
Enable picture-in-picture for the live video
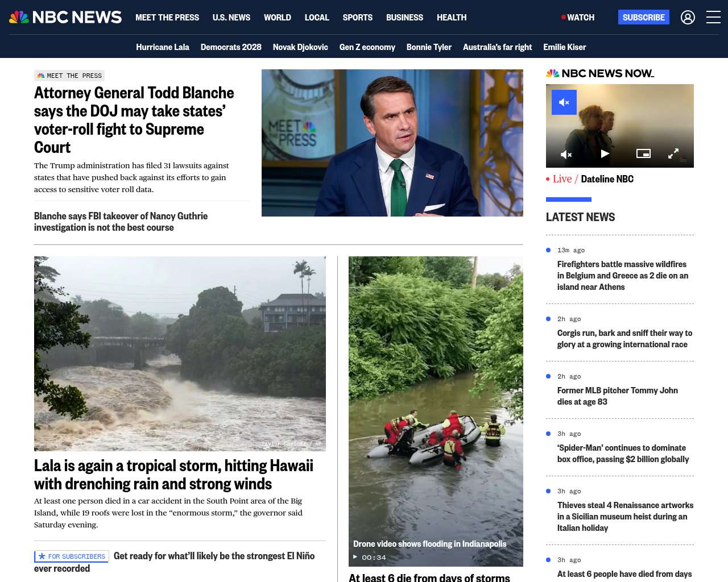click(643, 153)
